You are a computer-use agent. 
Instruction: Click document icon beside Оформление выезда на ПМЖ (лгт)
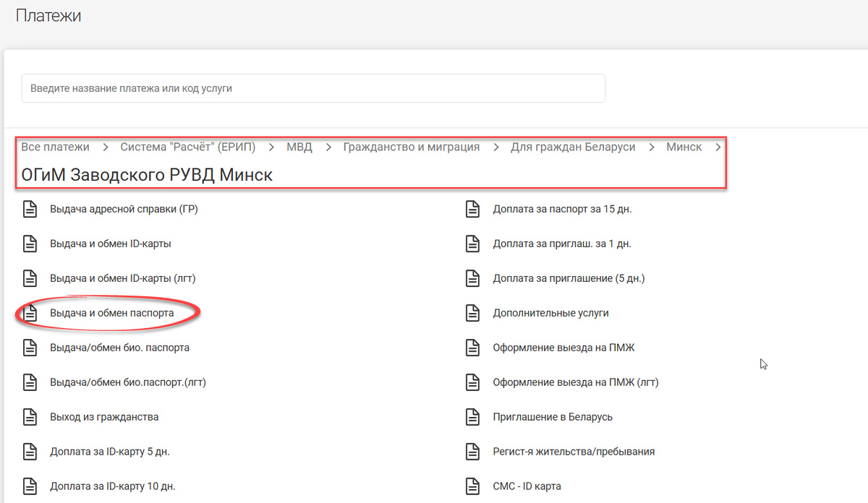(x=472, y=382)
